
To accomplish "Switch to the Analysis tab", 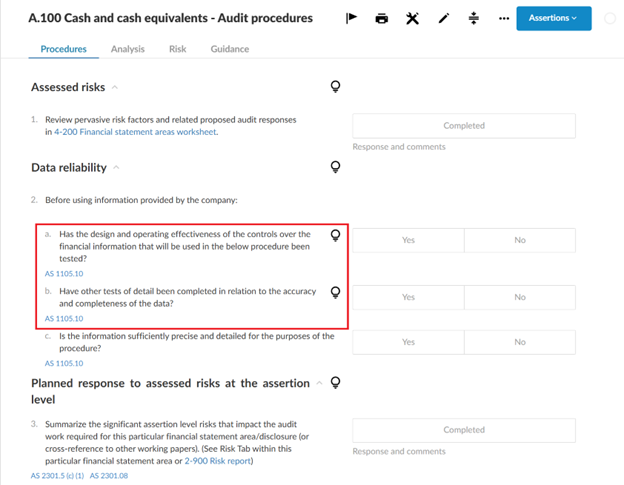I will click(x=127, y=49).
